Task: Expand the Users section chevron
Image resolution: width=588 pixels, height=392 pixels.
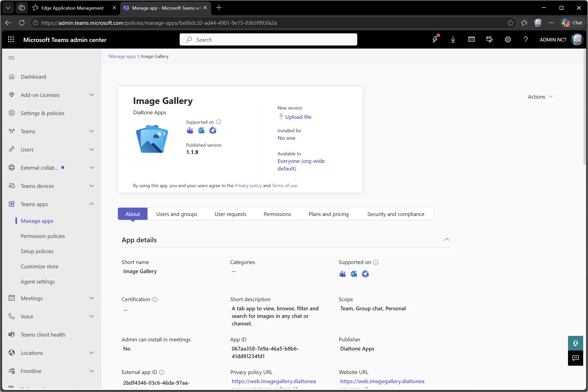Action: [x=92, y=149]
